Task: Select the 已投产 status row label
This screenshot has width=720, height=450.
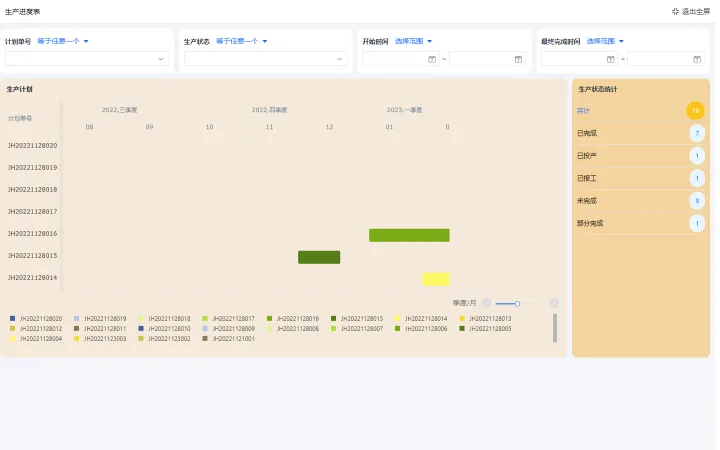Action: 587,156
